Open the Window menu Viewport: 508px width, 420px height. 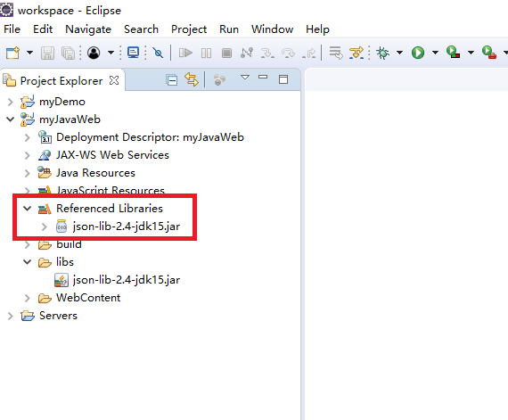click(272, 29)
